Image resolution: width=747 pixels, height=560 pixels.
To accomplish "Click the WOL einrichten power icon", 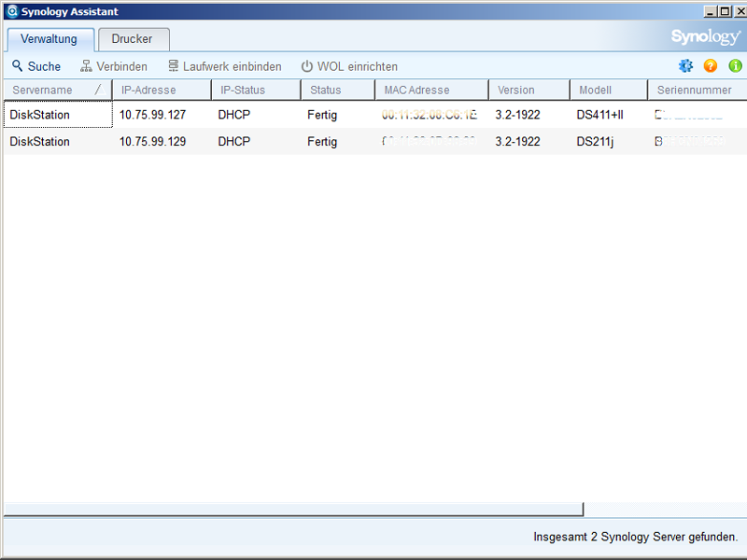I will (307, 66).
